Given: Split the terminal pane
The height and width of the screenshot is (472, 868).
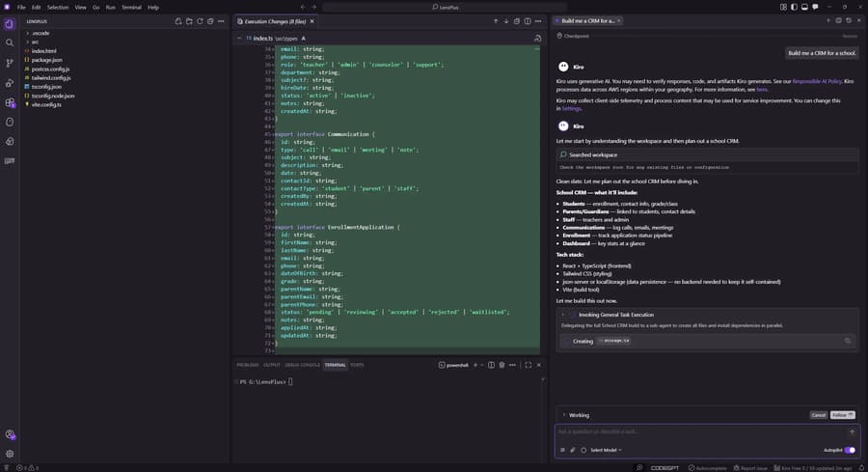Looking at the screenshot, I should tap(491, 365).
